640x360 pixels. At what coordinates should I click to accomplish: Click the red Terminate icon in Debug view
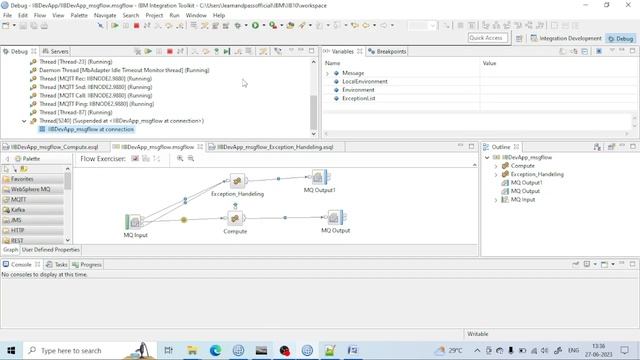(170, 51)
